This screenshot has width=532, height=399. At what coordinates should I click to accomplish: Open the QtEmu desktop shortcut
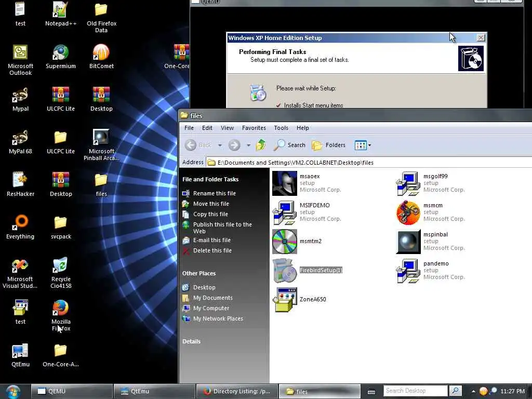[x=20, y=355]
